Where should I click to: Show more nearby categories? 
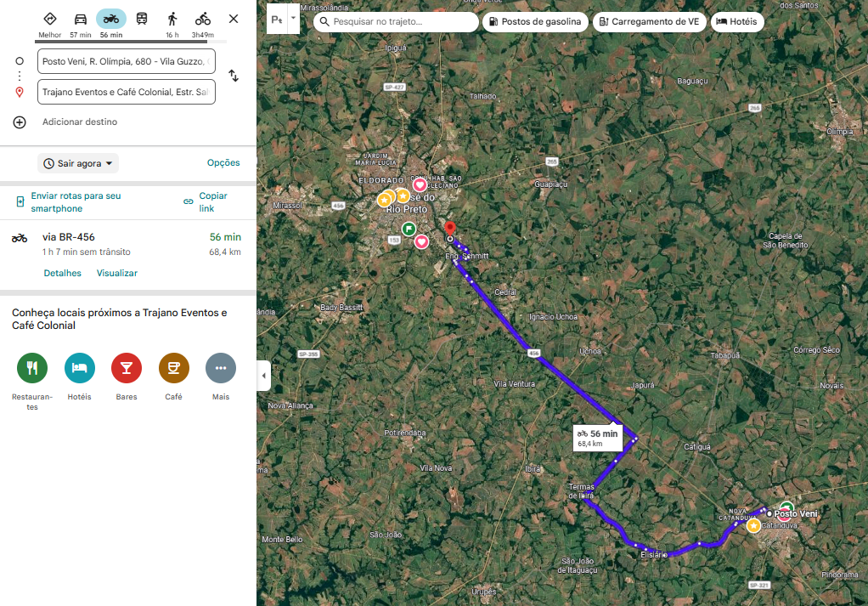click(x=221, y=368)
